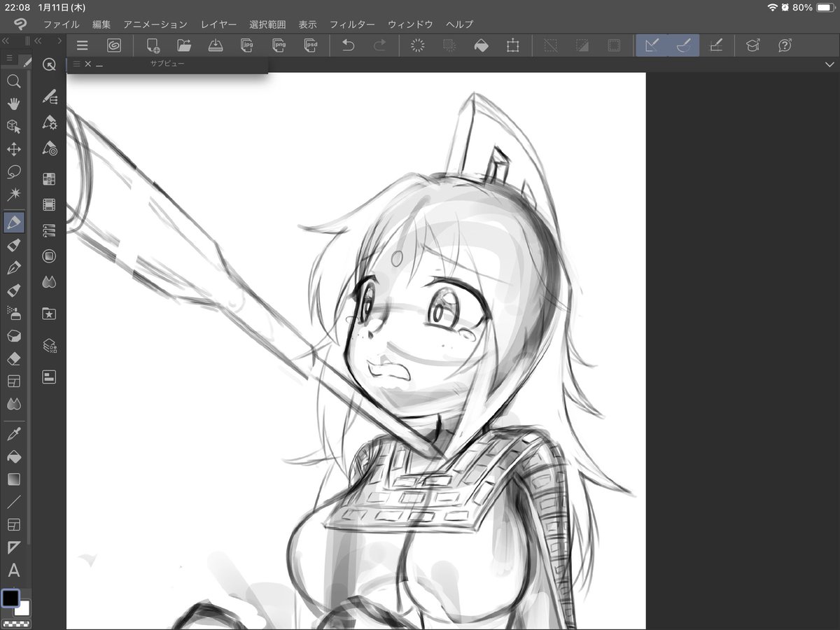This screenshot has height=630, width=840.
Task: Open the tool palette menu icon
Action: tap(9, 57)
